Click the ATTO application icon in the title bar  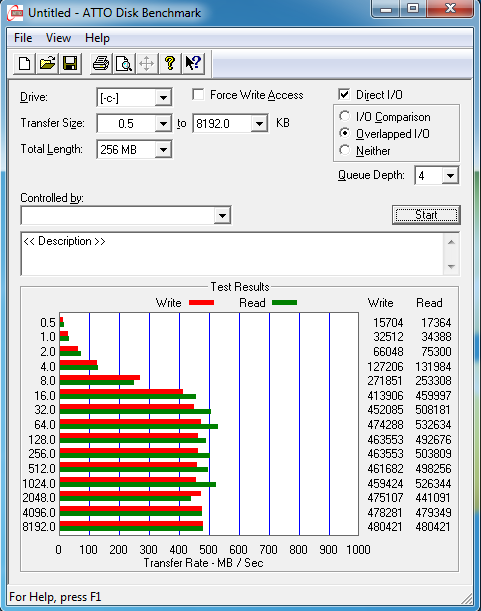[x=15, y=13]
